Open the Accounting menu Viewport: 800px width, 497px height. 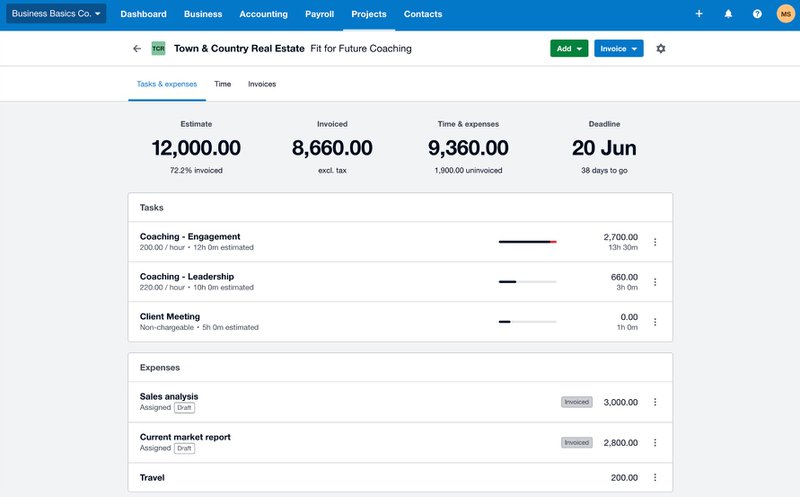263,14
